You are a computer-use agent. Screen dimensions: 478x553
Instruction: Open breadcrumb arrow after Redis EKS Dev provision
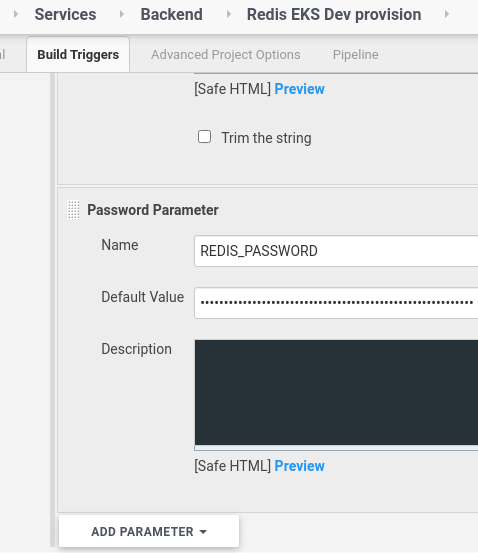(447, 14)
